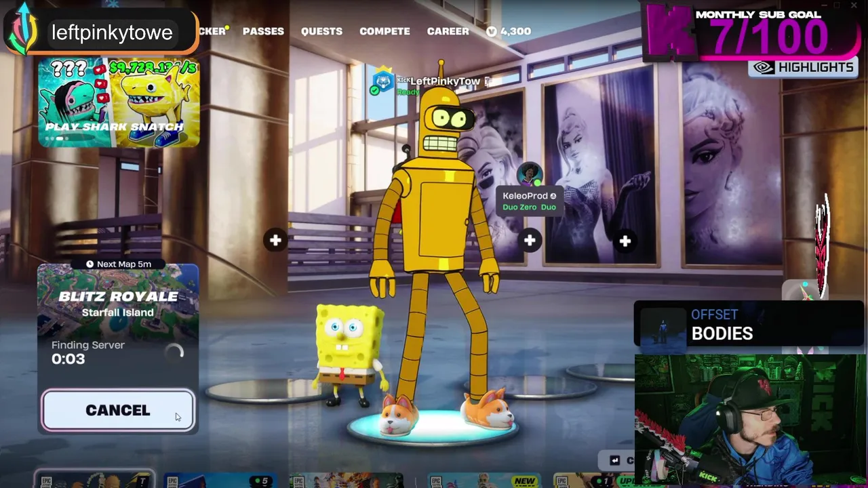Cancel matchmaking with the CANCEL button
Viewport: 868px width, 488px height.
point(118,410)
